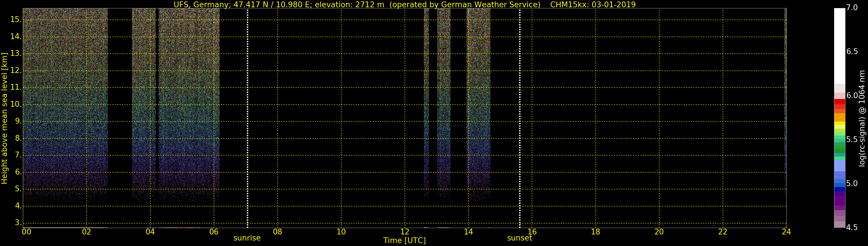Click the colorbar value label '5.5'
This screenshot has width=868, height=246.
click(x=852, y=139)
